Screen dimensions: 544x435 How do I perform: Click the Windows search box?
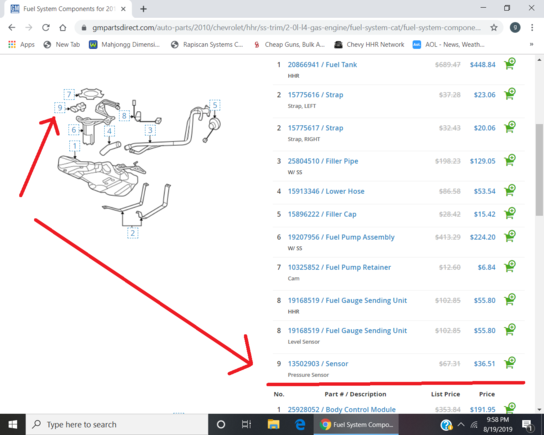(117, 424)
